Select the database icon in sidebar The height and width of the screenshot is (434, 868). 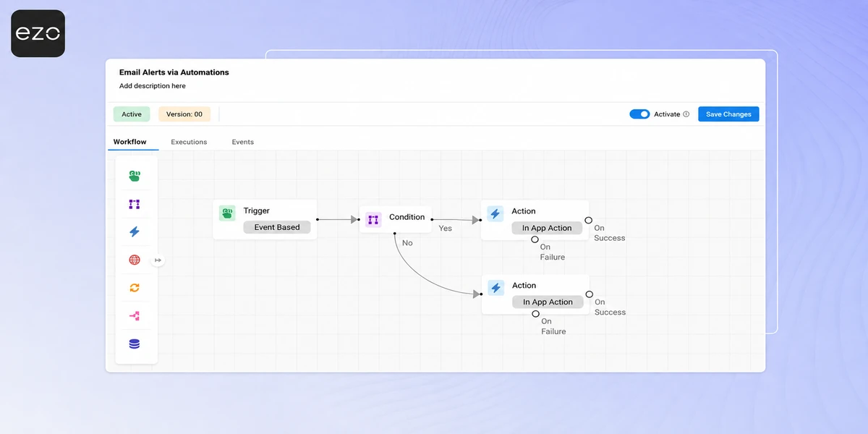point(135,344)
